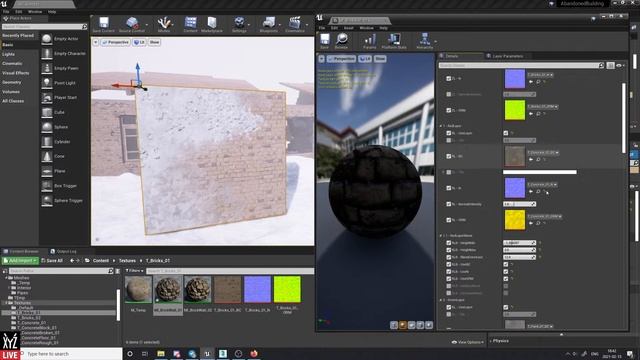
Task: Click the yellow SL - ORM texture swatch
Action: pyautogui.click(x=515, y=220)
